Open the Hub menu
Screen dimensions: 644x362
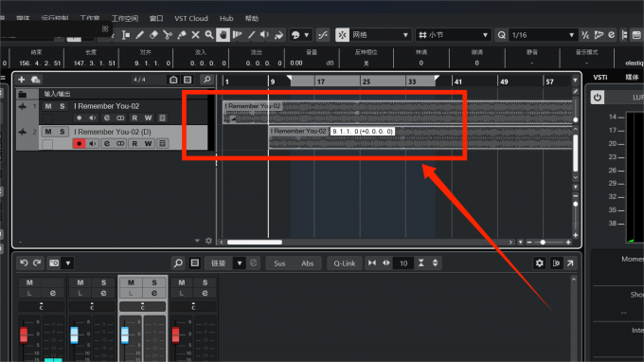pos(226,19)
